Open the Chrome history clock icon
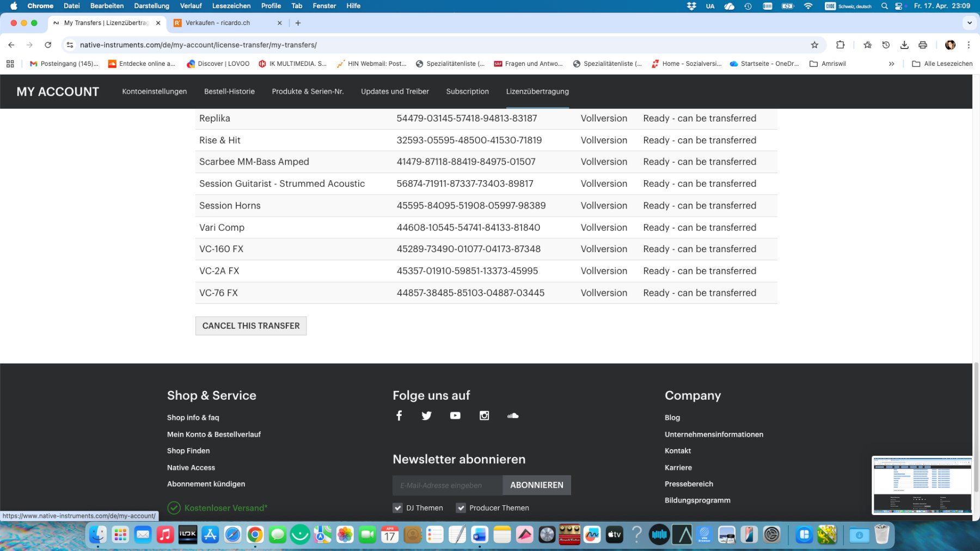The height and width of the screenshot is (551, 980). [x=886, y=45]
